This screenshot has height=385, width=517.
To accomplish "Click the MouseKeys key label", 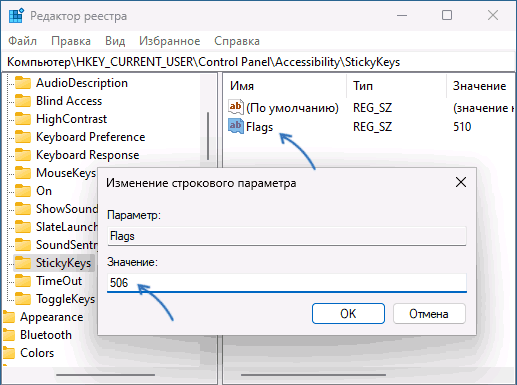I will (66, 173).
